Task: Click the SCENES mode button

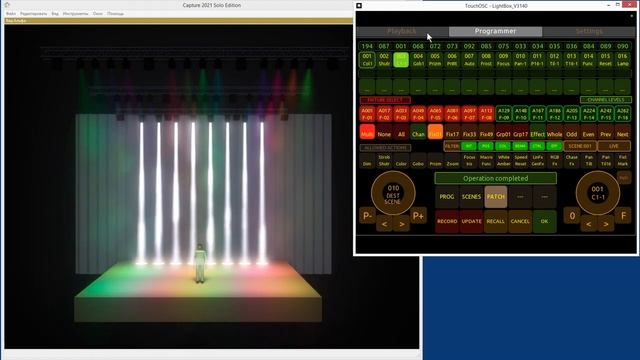Action: [x=471, y=197]
